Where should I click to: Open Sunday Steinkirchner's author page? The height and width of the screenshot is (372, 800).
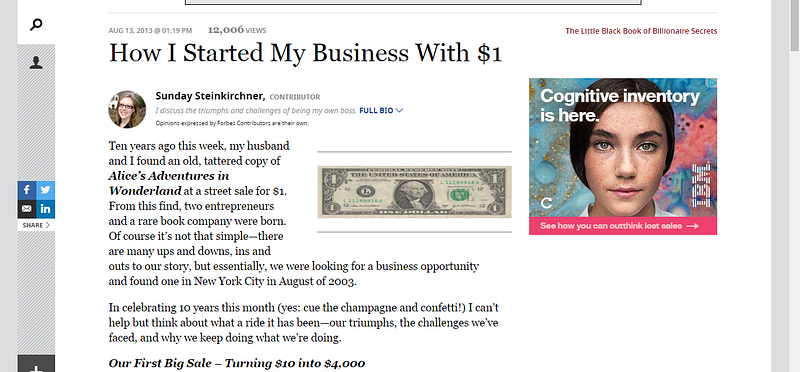(x=210, y=96)
